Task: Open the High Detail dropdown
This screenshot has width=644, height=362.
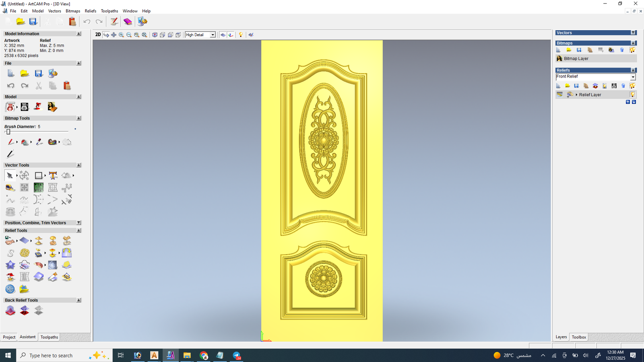Action: (213, 35)
